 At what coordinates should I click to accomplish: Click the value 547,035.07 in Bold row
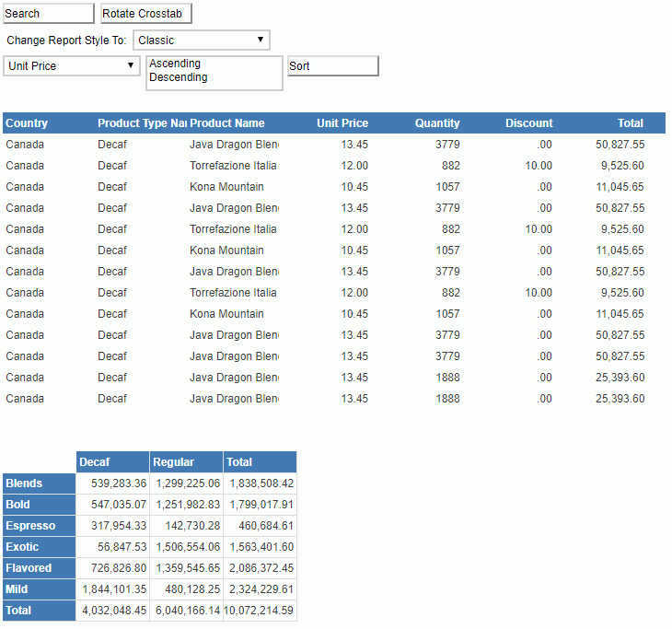coord(119,505)
